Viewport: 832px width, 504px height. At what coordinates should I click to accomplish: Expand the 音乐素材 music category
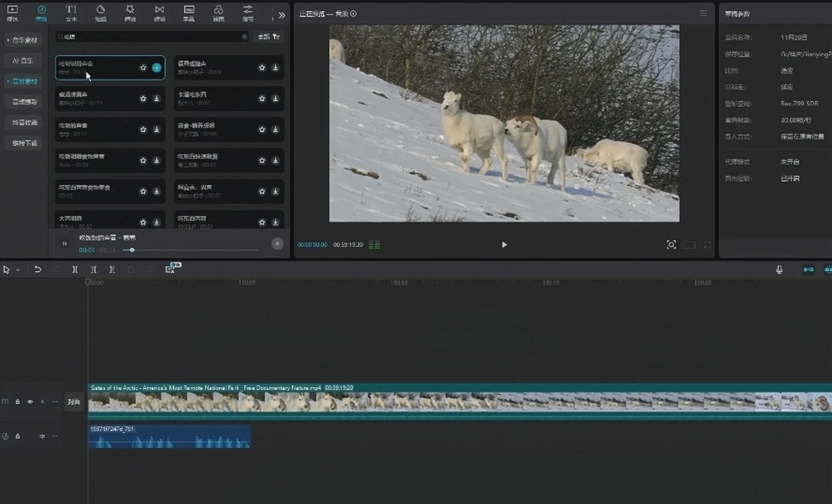pos(22,40)
